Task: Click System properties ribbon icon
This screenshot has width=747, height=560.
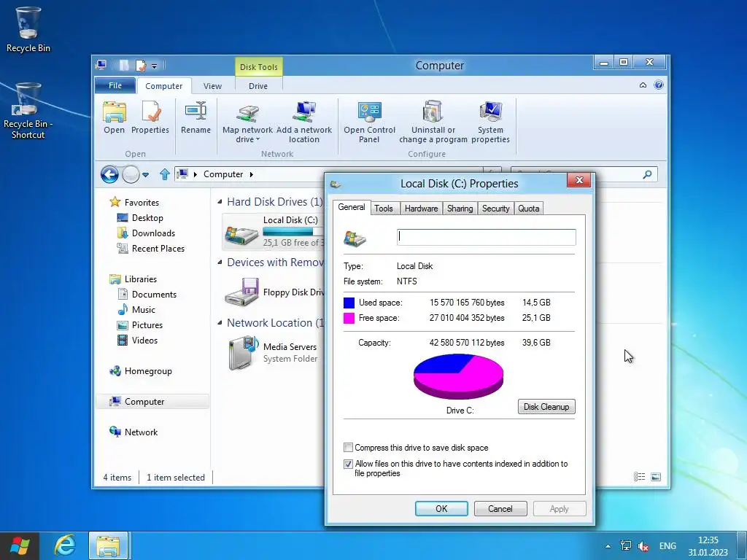Action: pos(490,122)
